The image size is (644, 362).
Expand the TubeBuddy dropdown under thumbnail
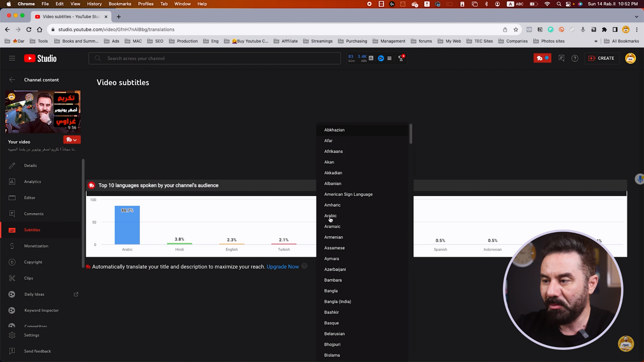pyautogui.click(x=72, y=140)
